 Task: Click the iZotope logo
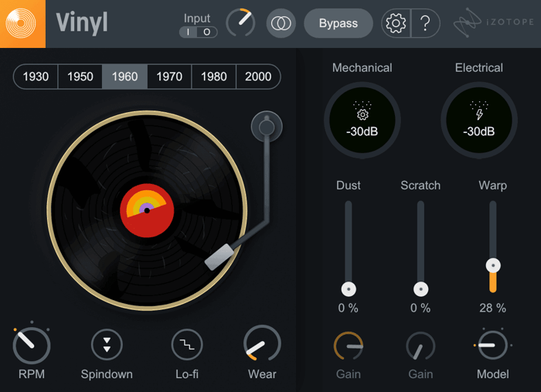click(x=494, y=22)
